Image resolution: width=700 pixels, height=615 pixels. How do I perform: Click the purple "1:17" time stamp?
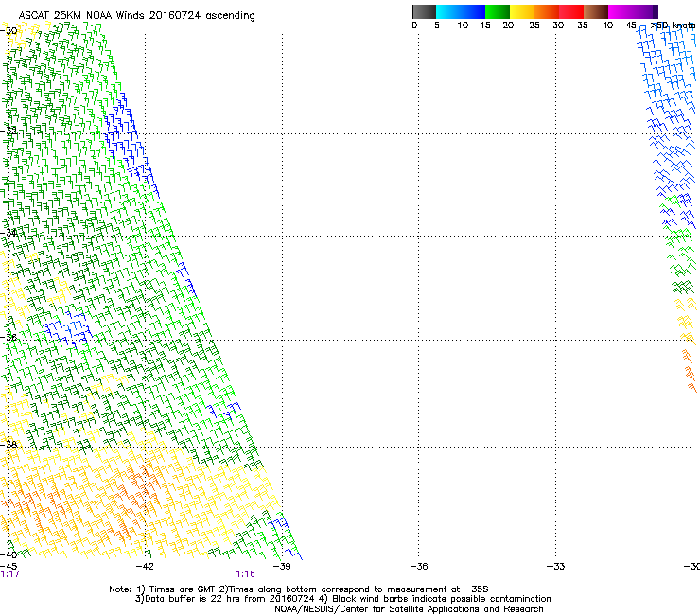coord(9,574)
